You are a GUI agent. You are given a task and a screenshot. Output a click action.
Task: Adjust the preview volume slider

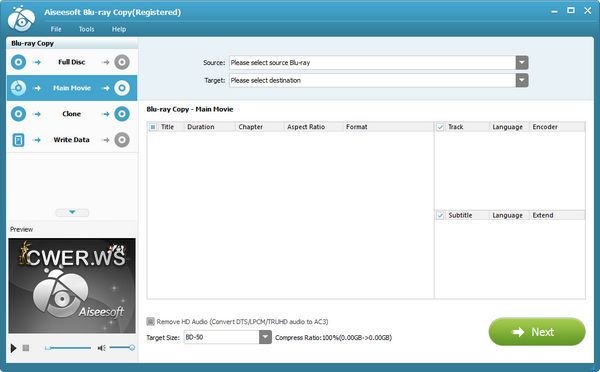click(122, 348)
